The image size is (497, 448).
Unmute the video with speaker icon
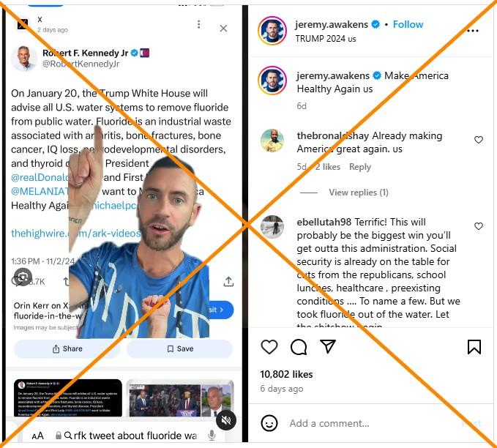click(226, 420)
